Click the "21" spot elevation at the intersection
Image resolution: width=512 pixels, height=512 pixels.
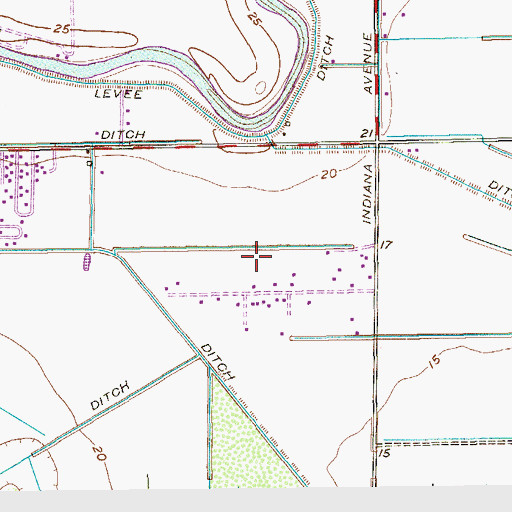[x=367, y=134]
